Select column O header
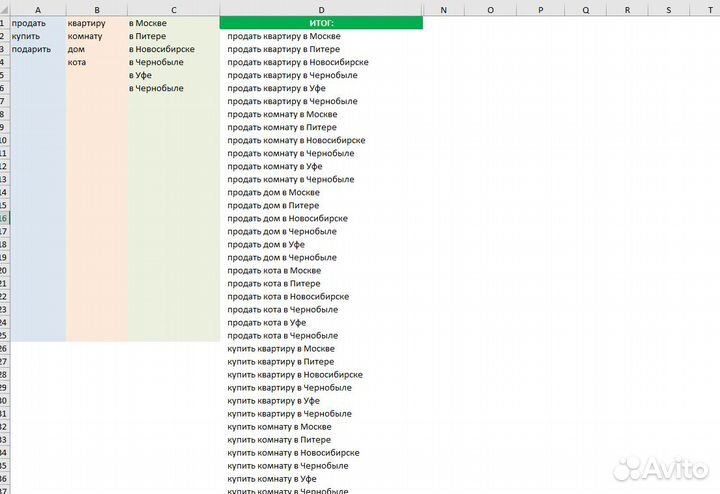 [490, 10]
